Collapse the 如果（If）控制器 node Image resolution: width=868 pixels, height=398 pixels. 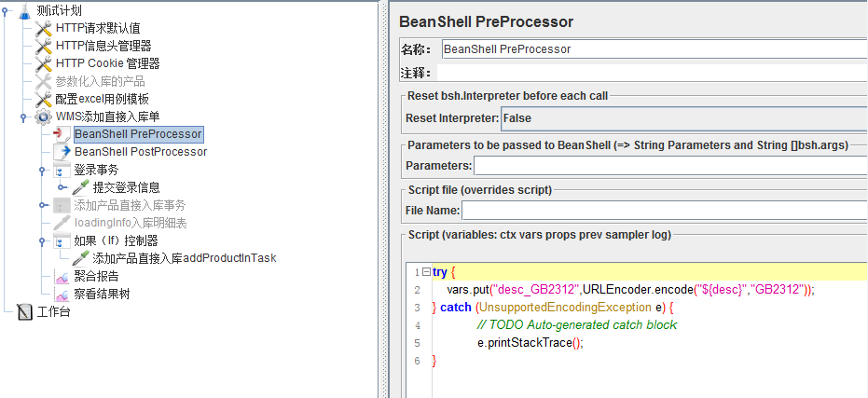pos(42,240)
